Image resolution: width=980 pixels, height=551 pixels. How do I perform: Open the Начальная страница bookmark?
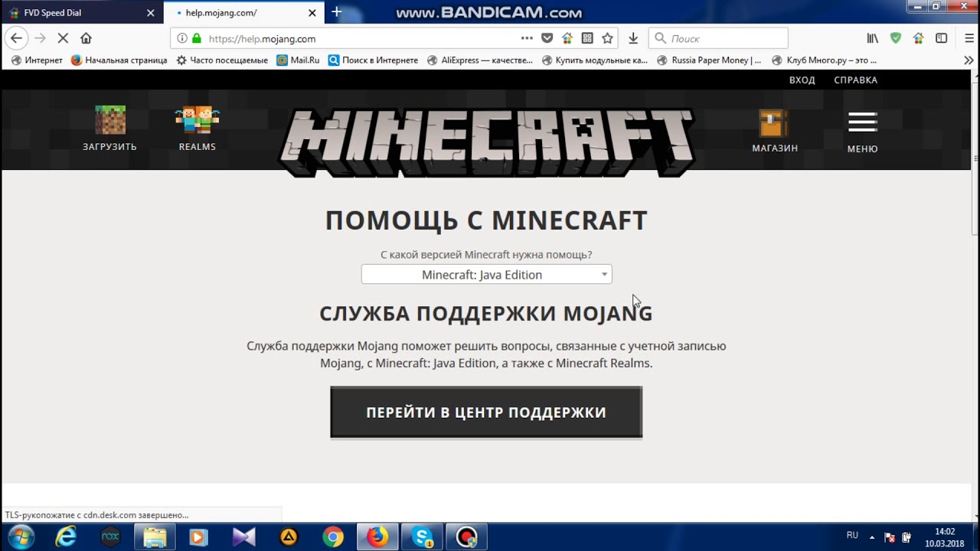coord(119,60)
